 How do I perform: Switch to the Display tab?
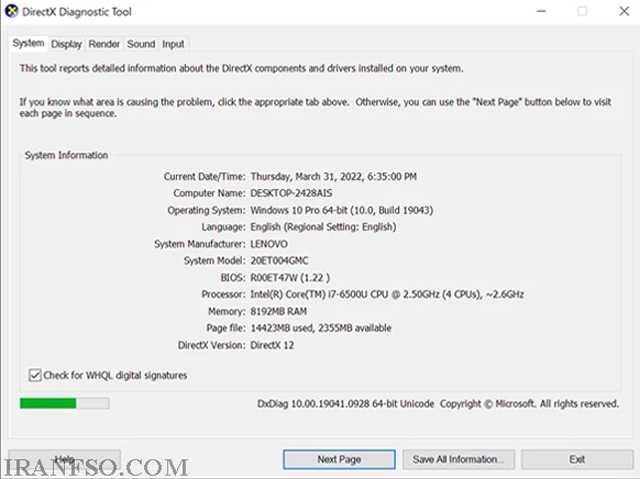[66, 44]
